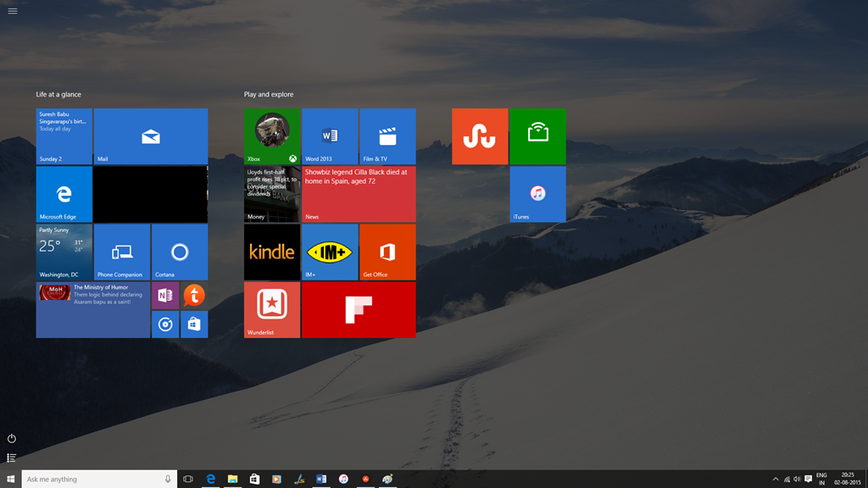Open the orange 't' app tile
868x488 pixels.
pos(194,296)
